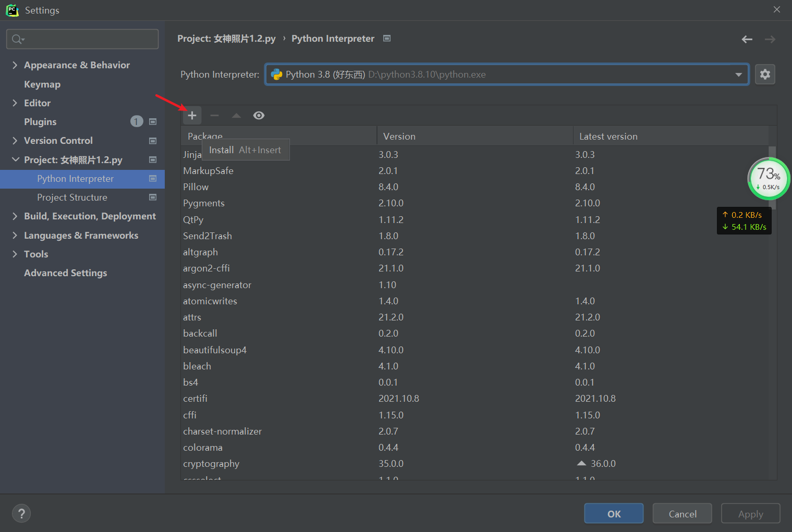Image resolution: width=792 pixels, height=532 pixels.
Task: Click the network speed 54.1 KB/s overlay
Action: [x=744, y=227]
